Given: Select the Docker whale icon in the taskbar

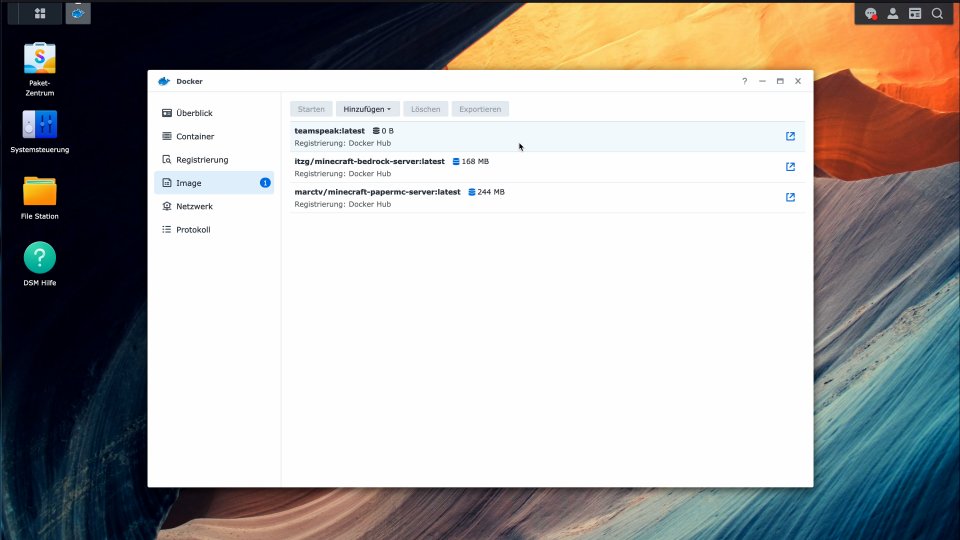Looking at the screenshot, I should coord(78,13).
